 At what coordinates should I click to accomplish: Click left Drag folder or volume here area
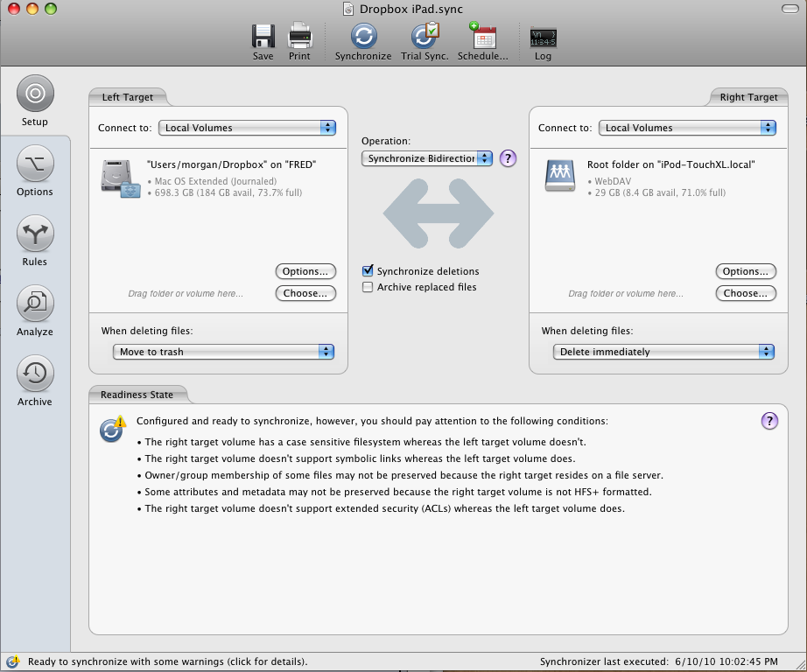coord(186,294)
